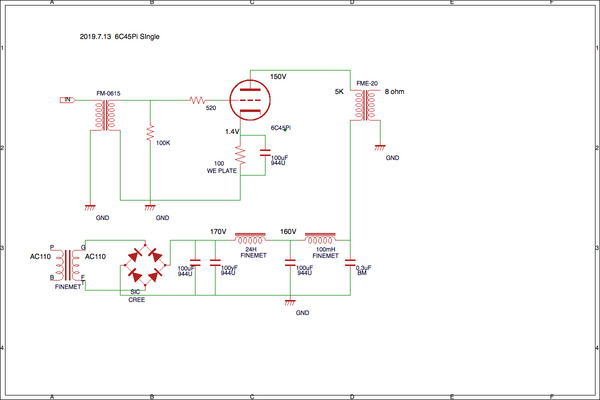
Task: Select the capacitor after the 24H choke
Action: (290, 263)
